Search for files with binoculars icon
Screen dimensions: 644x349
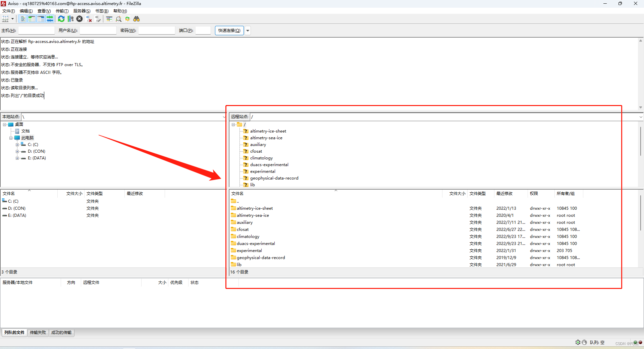tap(137, 19)
